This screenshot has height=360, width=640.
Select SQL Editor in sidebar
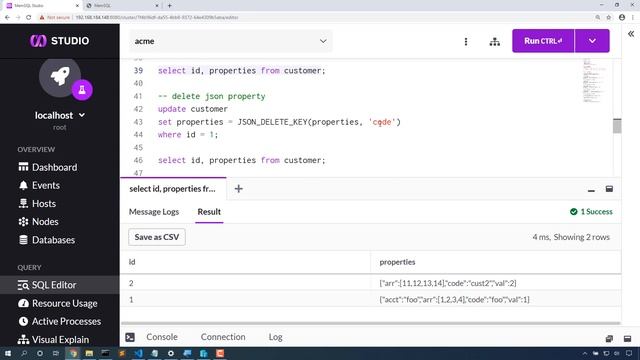pyautogui.click(x=60, y=285)
